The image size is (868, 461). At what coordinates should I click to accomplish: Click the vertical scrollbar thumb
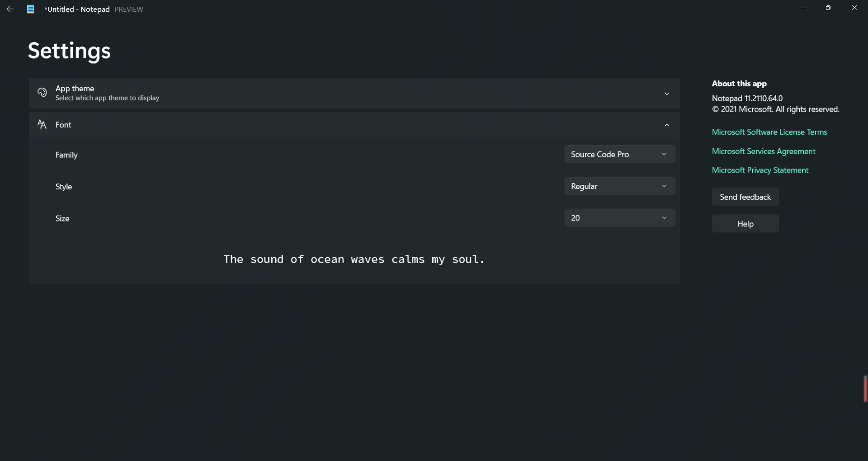click(865, 389)
